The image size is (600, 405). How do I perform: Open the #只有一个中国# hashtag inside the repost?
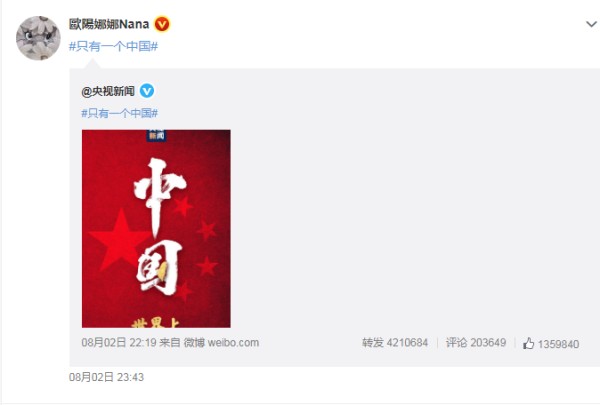(119, 113)
